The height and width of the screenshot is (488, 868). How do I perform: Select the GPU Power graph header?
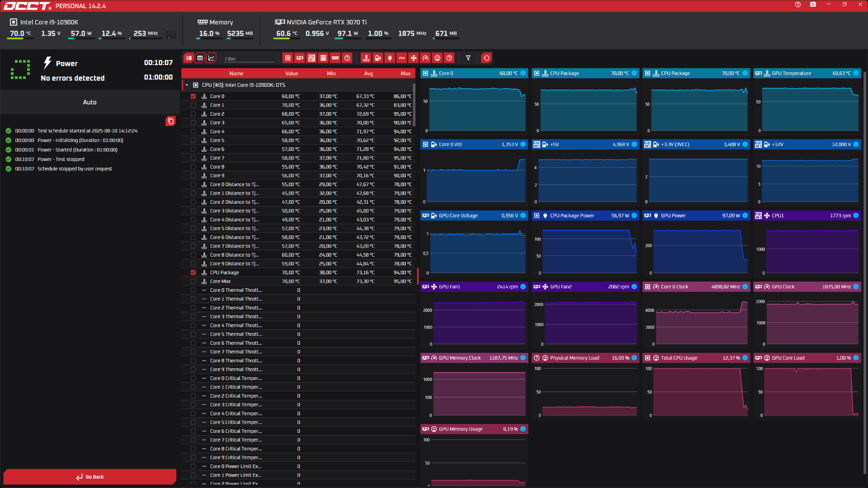(696, 216)
